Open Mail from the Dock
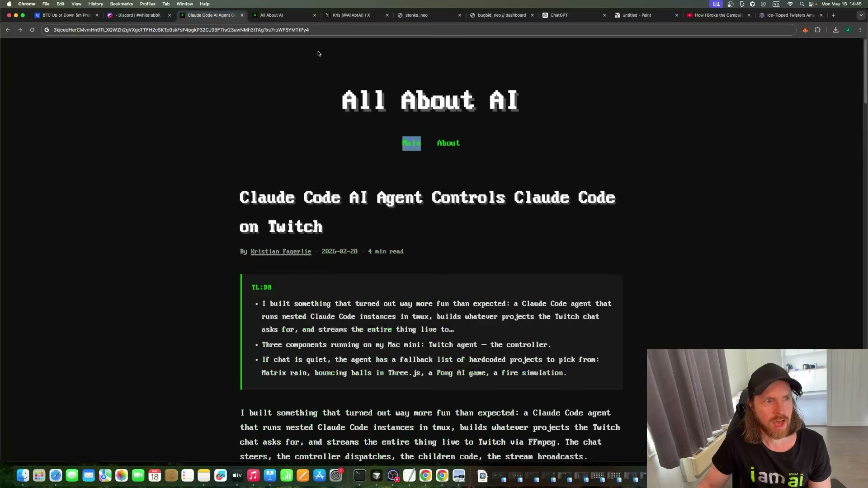This screenshot has height=488, width=868. point(89,475)
